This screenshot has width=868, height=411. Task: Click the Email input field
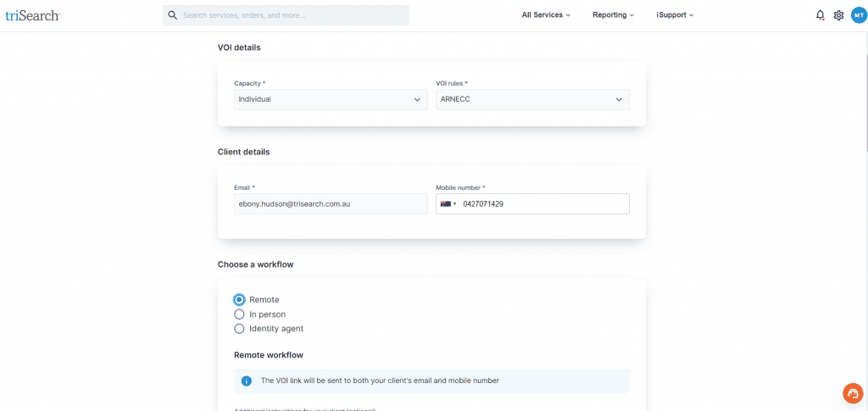pos(331,204)
